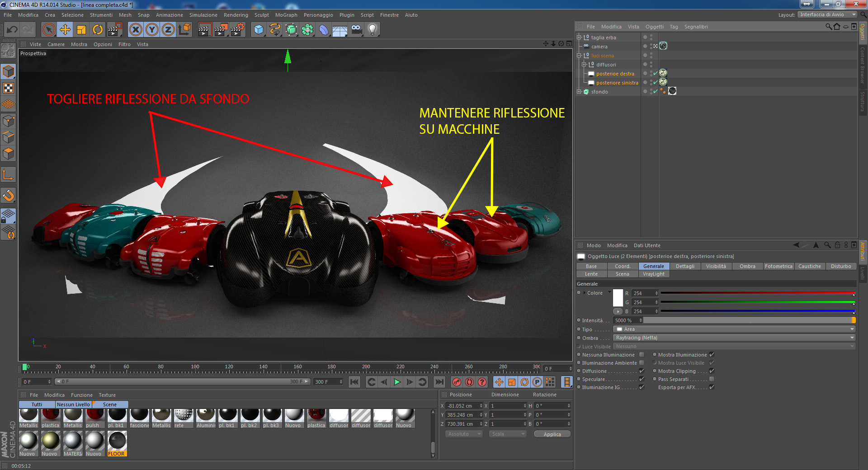Open the deformer objects icon
This screenshot has width=868, height=470.
click(324, 30)
